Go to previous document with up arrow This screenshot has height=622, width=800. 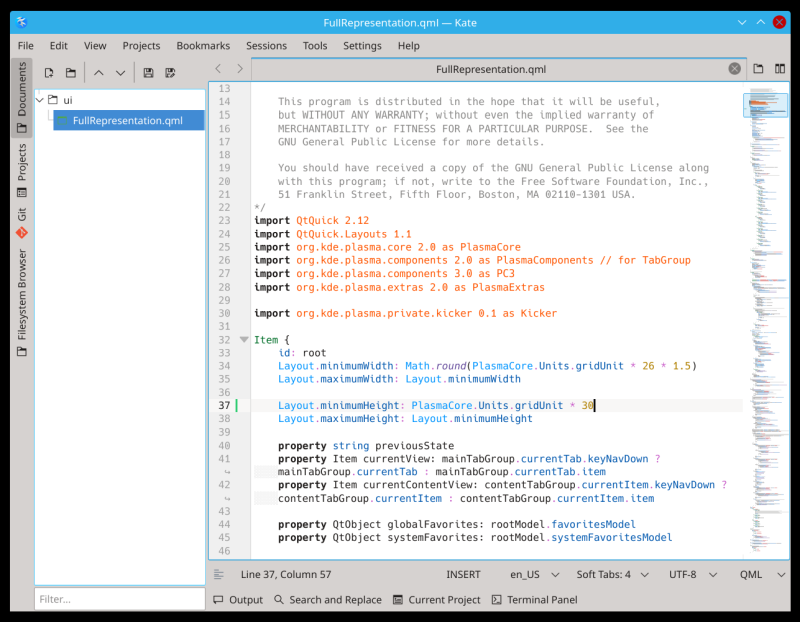tap(98, 73)
